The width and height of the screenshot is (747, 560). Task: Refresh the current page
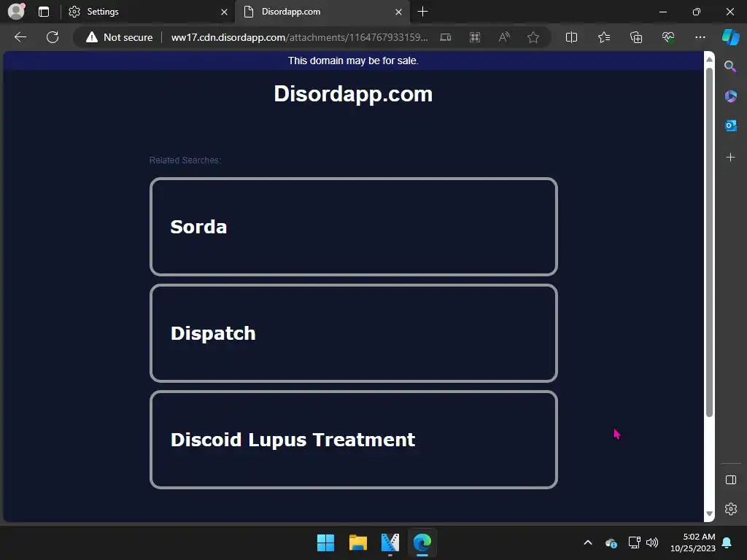53,37
